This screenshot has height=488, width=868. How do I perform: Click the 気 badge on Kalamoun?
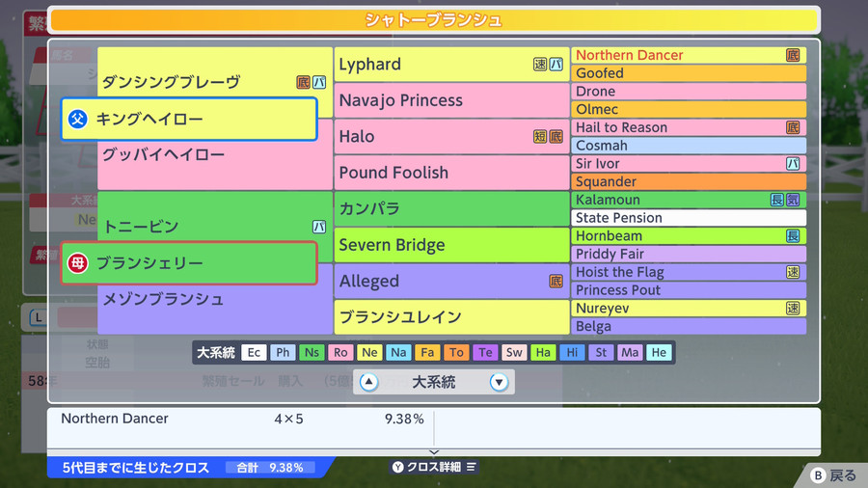(793, 200)
